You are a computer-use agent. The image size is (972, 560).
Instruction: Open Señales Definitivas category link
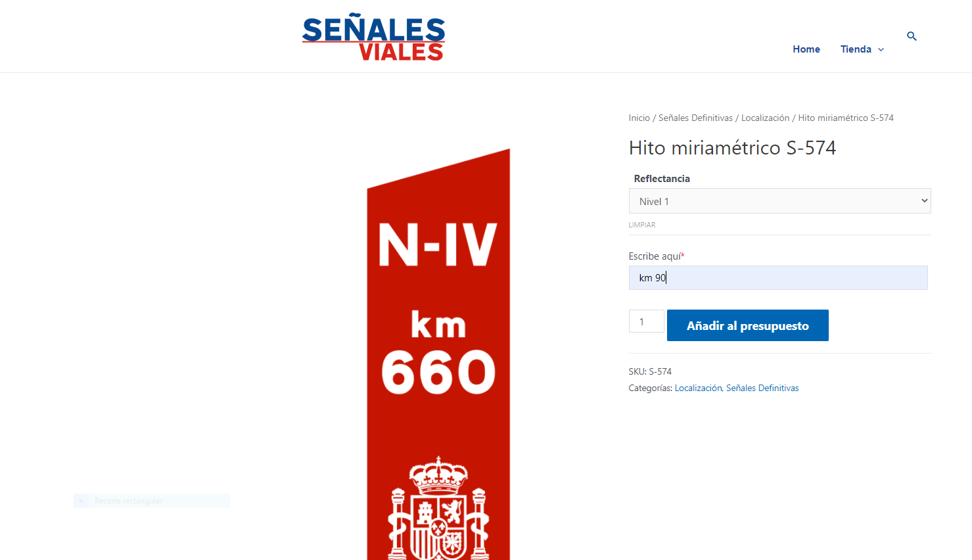[762, 388]
